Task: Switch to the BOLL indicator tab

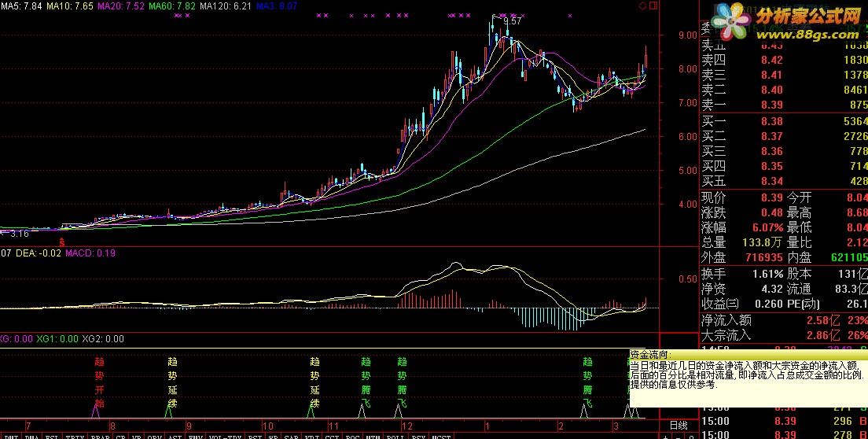Action: 394,436
